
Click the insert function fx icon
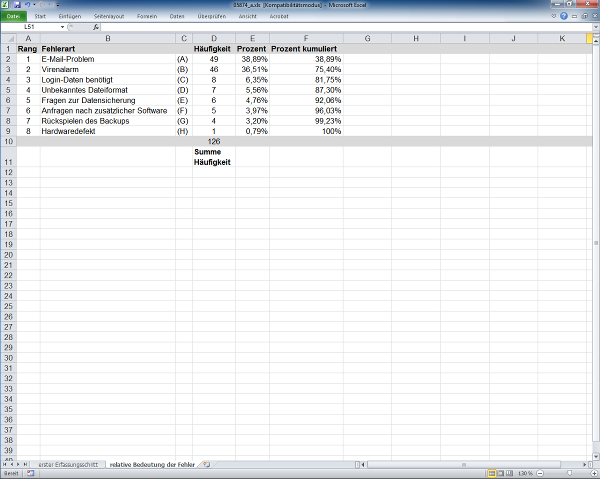[96, 27]
